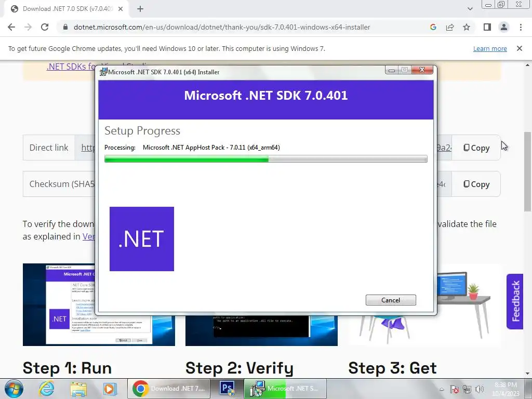Image resolution: width=532 pixels, height=399 pixels.
Task: Open Chrome three-dot menu
Action: click(x=521, y=27)
